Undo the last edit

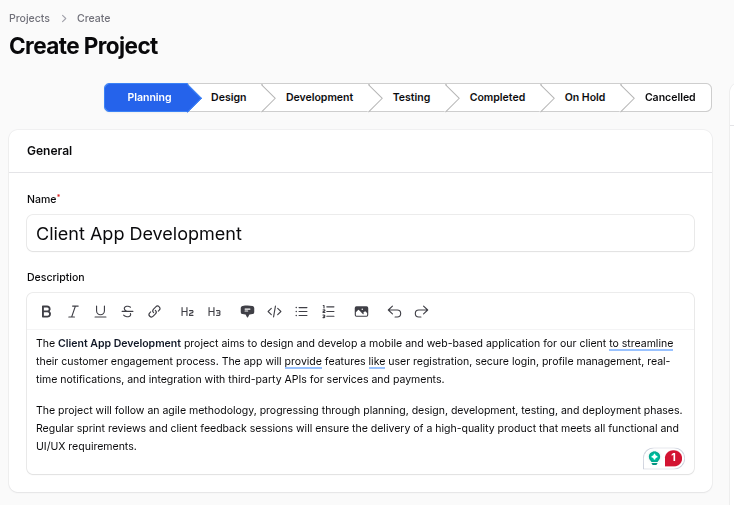click(394, 312)
